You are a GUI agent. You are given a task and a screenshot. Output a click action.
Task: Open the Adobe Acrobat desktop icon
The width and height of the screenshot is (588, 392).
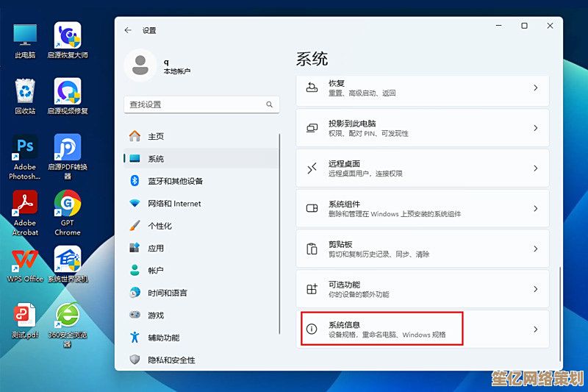point(25,204)
